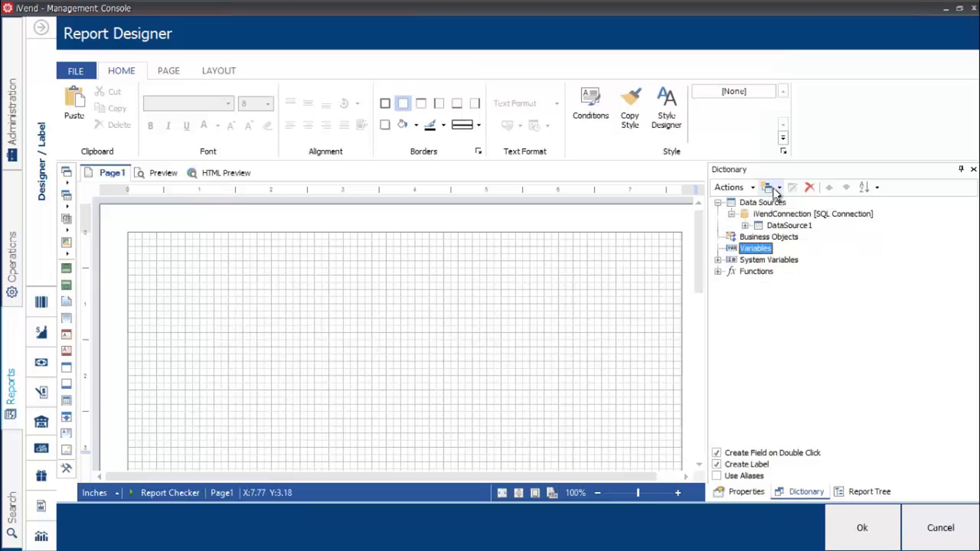
Task: Uncheck the Create Label checkbox
Action: click(x=717, y=464)
